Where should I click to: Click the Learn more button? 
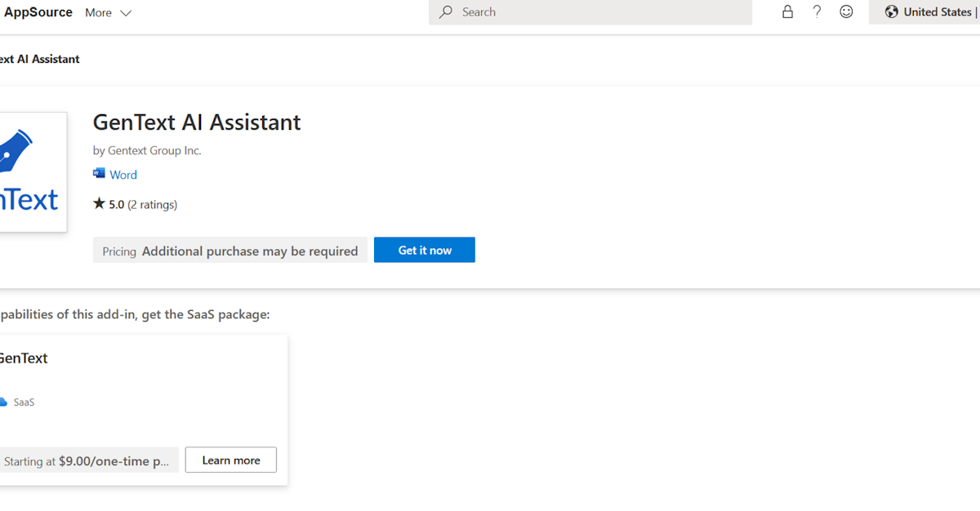click(231, 460)
